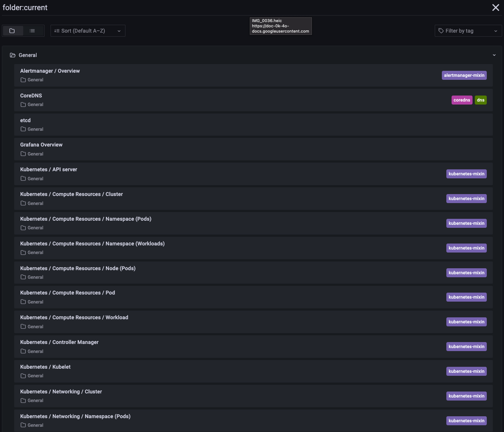The height and width of the screenshot is (432, 504).
Task: Click folder icon under Kubernetes / Kubelet
Action: [23, 376]
